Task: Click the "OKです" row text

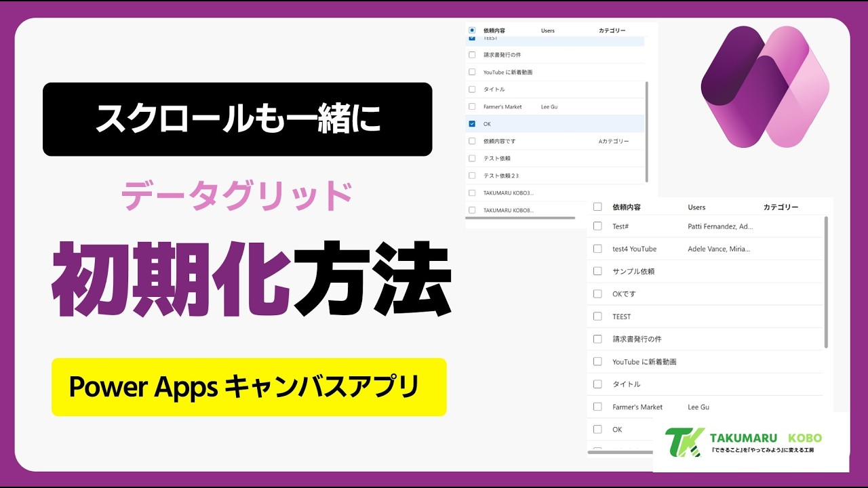Action: pyautogui.click(x=624, y=294)
